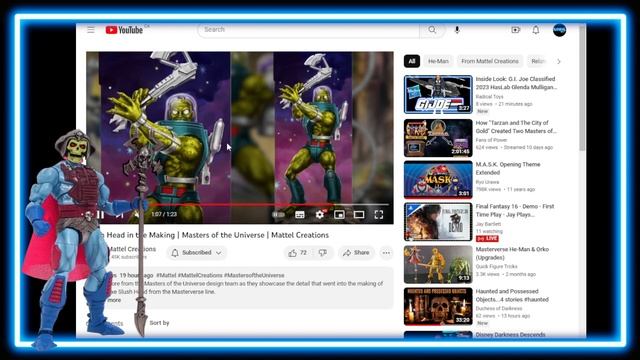
Task: Select the All filter chip
Action: point(412,61)
